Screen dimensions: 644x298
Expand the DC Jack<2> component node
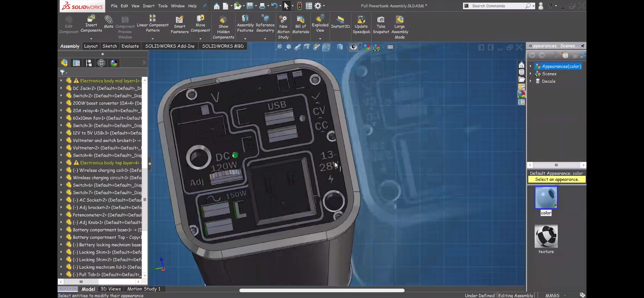point(61,88)
